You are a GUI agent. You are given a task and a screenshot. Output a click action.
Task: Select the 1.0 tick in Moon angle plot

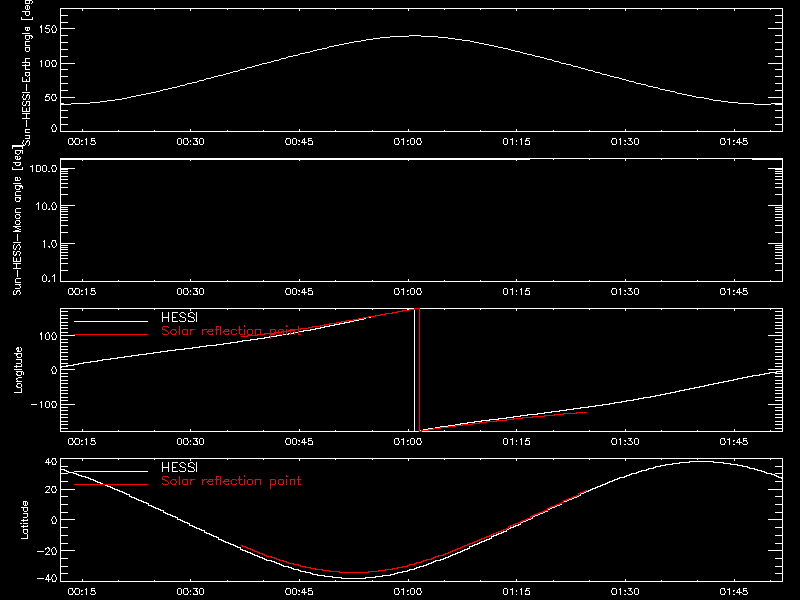[x=49, y=244]
